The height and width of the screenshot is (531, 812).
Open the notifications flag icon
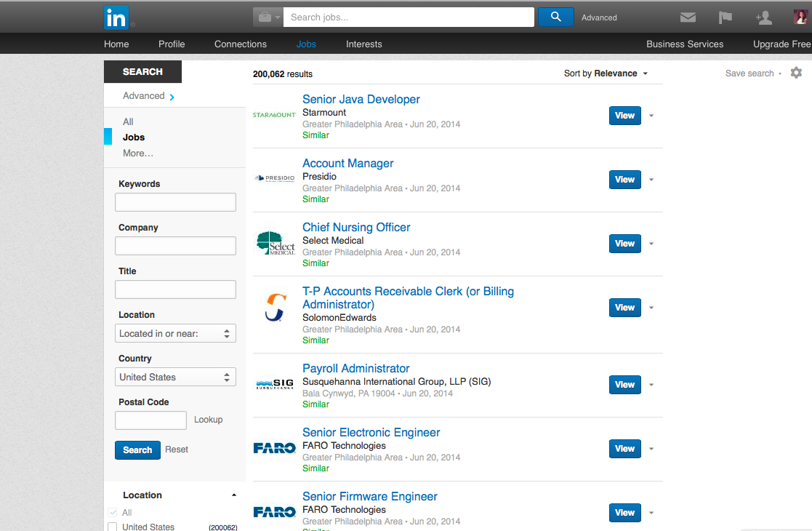725,17
